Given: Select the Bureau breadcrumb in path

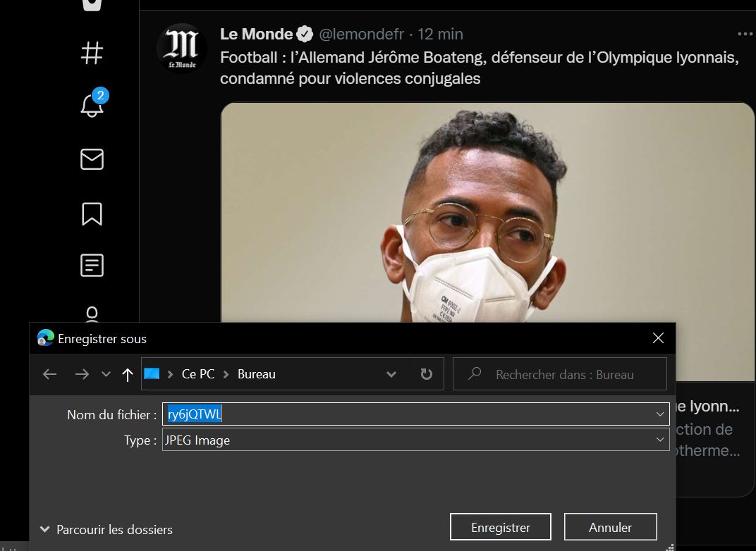Looking at the screenshot, I should [x=256, y=374].
